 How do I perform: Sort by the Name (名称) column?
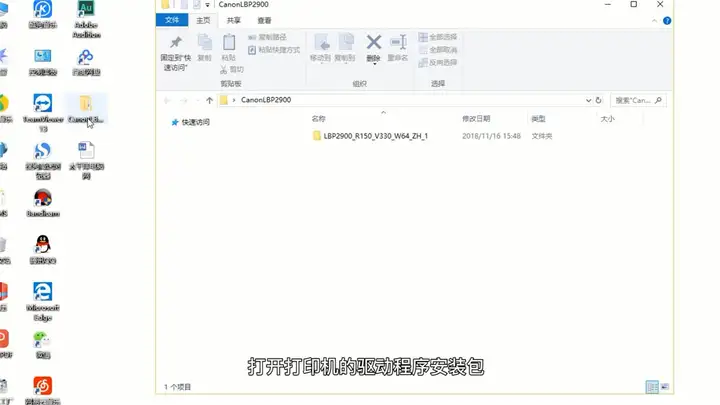click(318, 119)
